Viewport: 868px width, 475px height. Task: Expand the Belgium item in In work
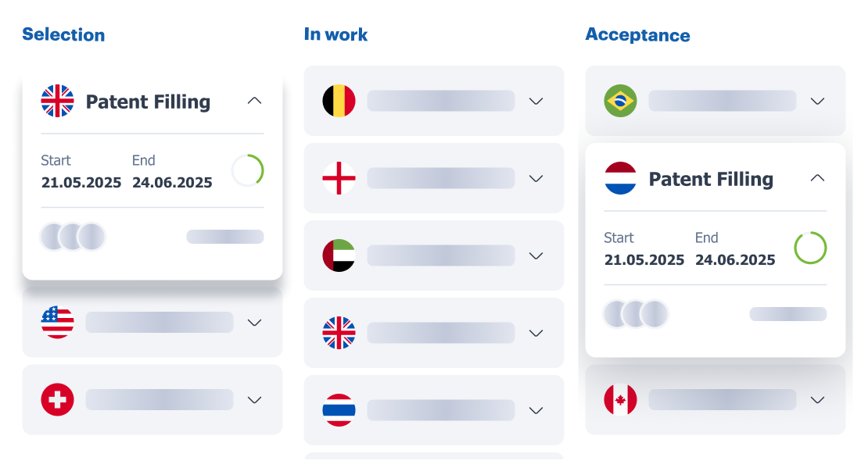point(536,101)
